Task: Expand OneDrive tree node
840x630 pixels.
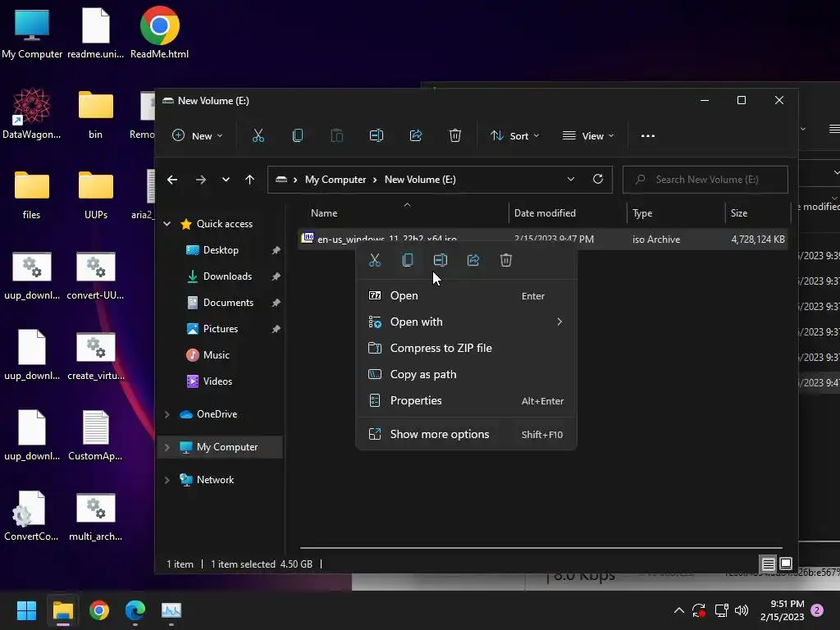Action: click(x=167, y=414)
